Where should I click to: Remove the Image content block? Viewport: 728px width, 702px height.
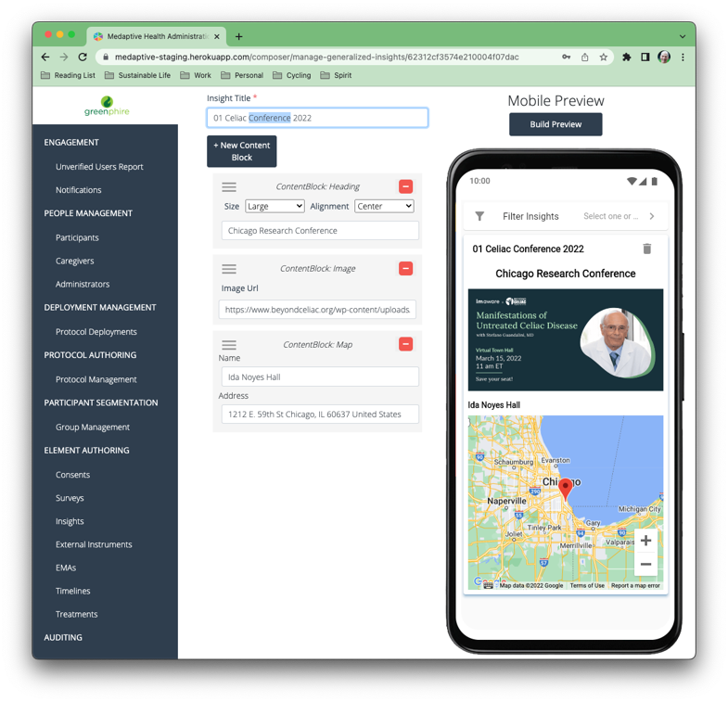(406, 268)
